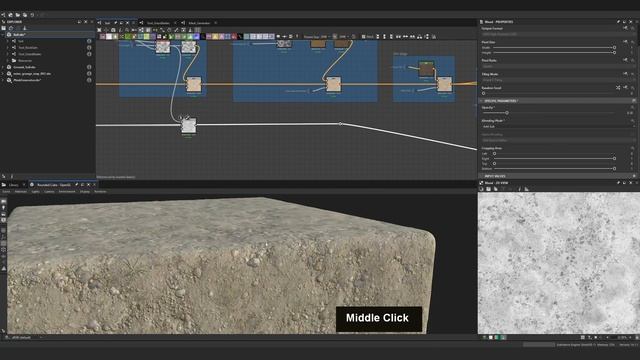Pin the Explorer panel with the pin icon
The width and height of the screenshot is (640, 360).
click(80, 22)
